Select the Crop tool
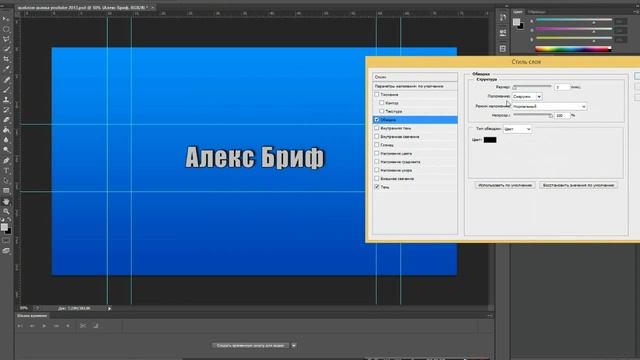640x360 pixels. point(6,60)
